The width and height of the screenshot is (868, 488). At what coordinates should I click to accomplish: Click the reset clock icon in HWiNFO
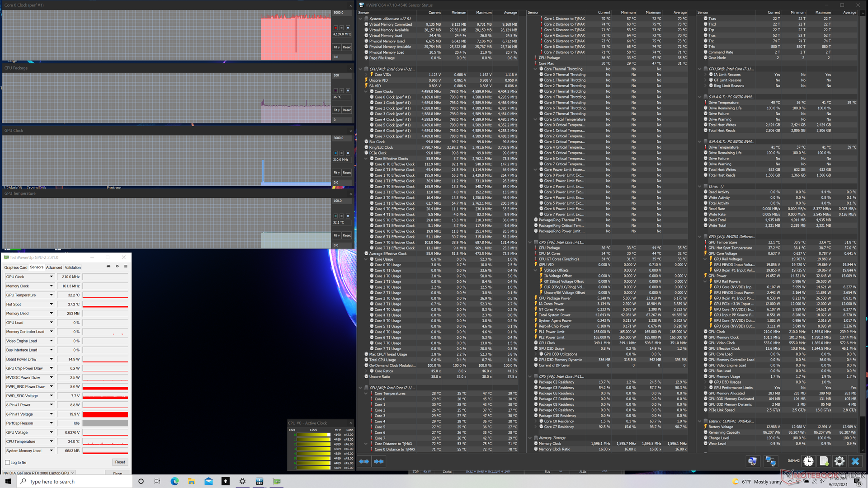(808, 461)
